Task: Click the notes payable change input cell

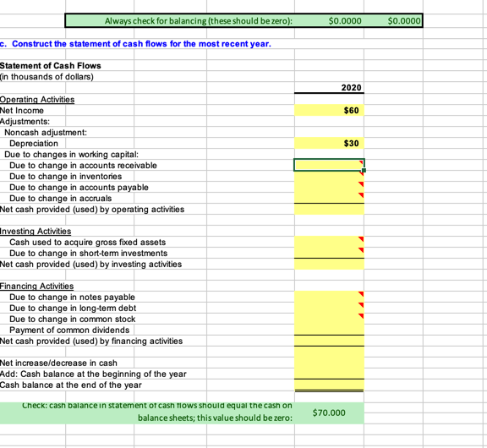Action: [x=329, y=297]
